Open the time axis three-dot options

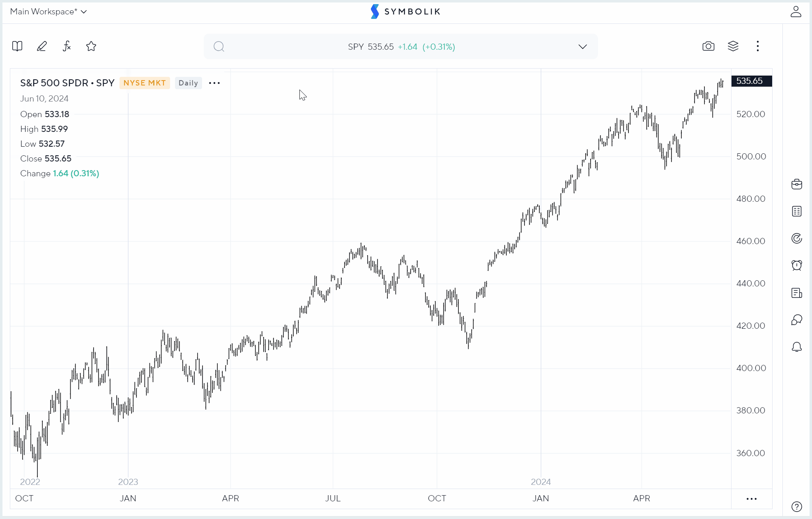point(752,499)
